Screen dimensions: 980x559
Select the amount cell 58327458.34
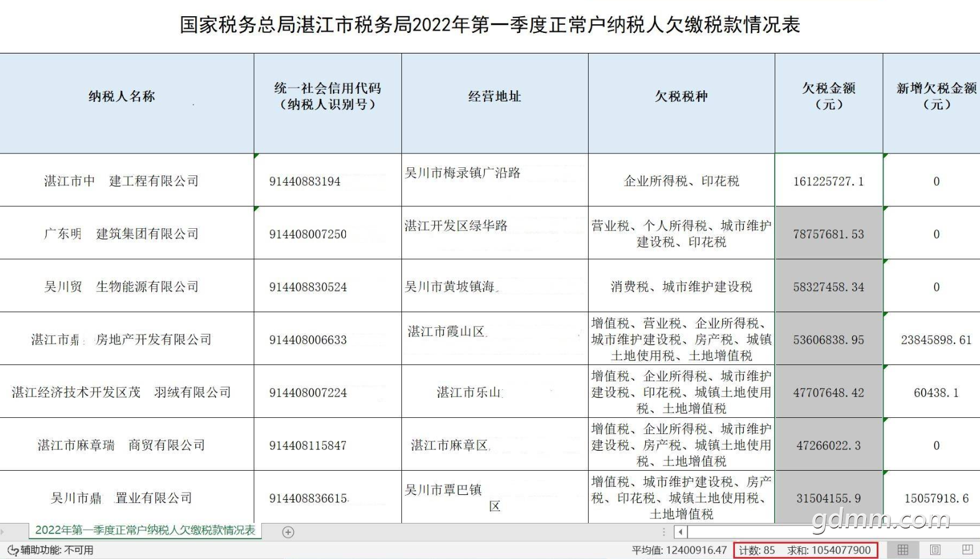coord(829,286)
